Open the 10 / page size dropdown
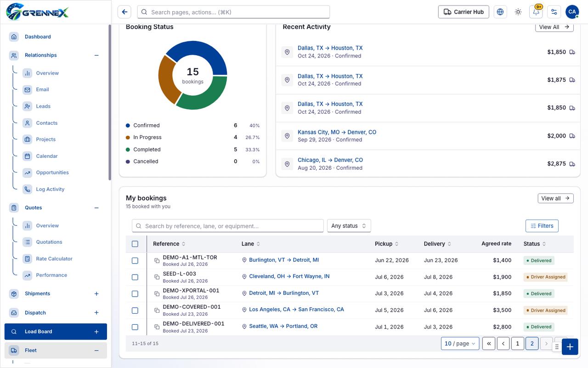588x368 pixels. (x=460, y=344)
